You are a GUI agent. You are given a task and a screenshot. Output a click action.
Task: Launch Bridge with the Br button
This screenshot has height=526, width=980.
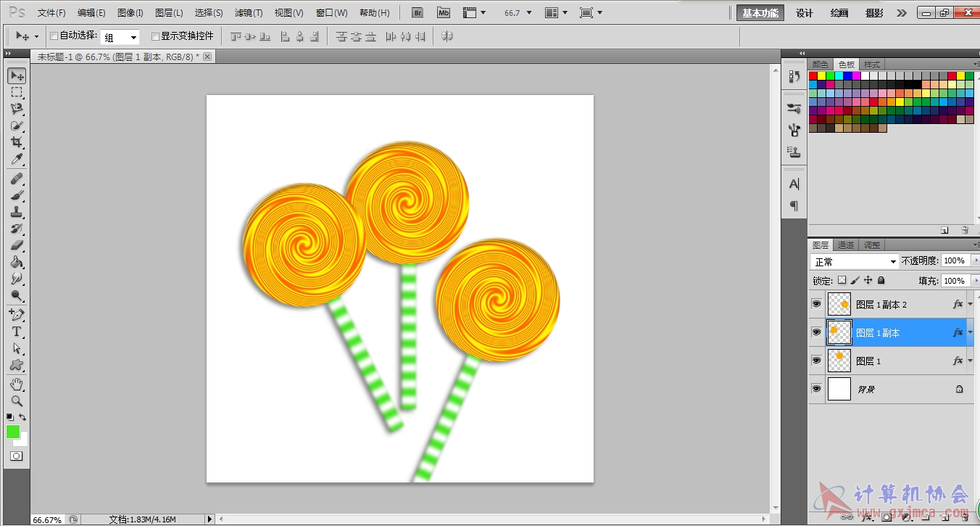point(418,13)
